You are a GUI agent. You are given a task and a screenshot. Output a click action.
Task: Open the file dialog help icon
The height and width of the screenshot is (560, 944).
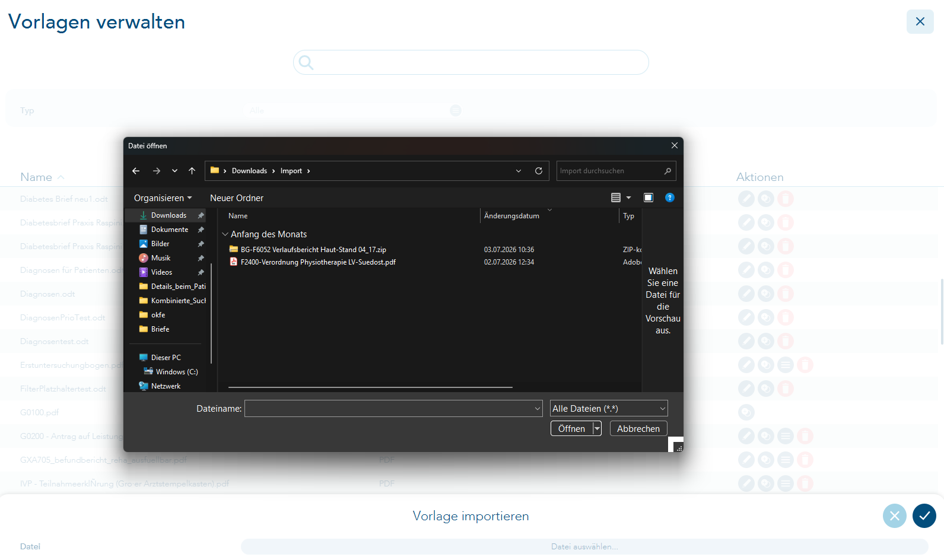tap(670, 198)
